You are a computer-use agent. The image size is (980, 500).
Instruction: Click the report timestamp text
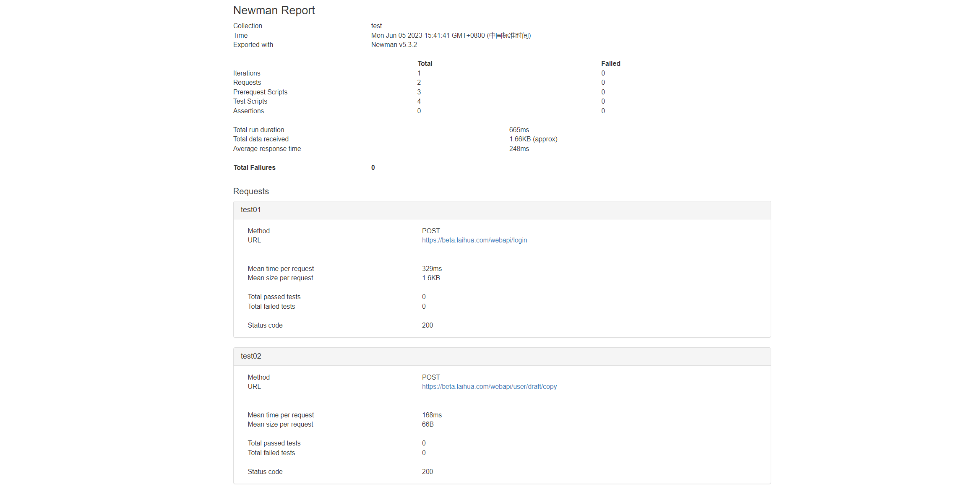pos(451,35)
